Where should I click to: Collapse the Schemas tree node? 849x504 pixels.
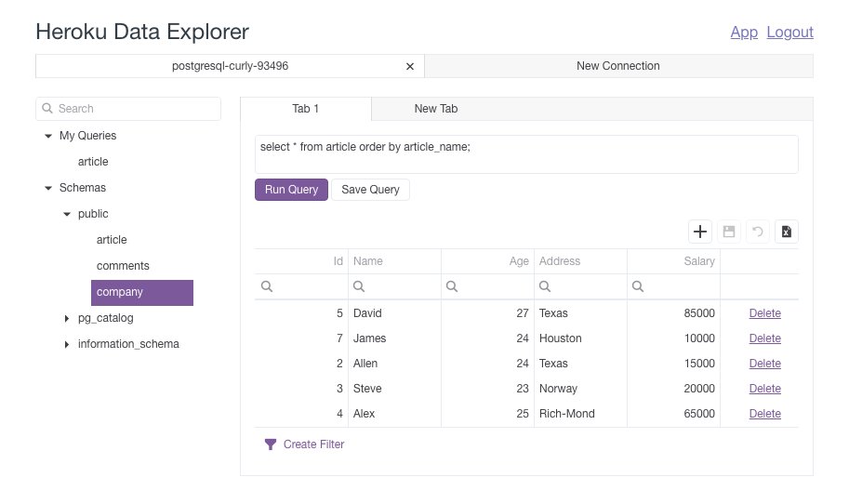tap(48, 188)
